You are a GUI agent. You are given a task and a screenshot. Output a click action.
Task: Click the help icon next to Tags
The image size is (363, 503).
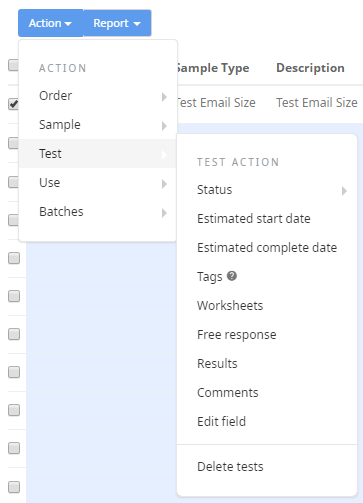pos(232,276)
